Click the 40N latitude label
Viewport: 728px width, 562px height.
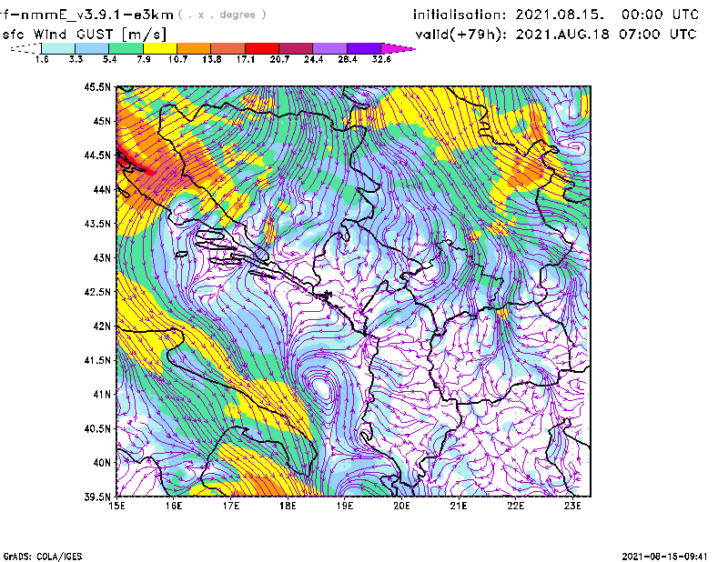click(102, 463)
